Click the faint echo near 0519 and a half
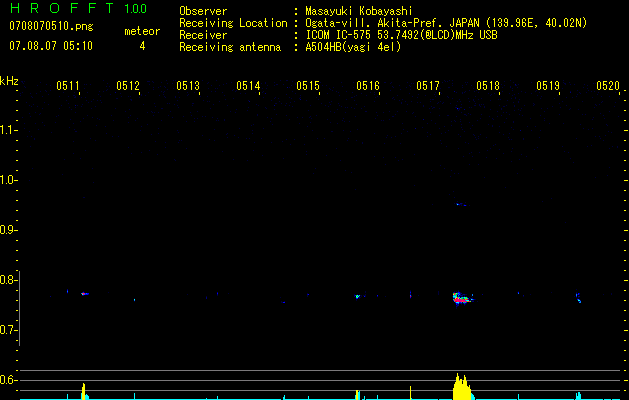629x400 pixels. [x=578, y=297]
